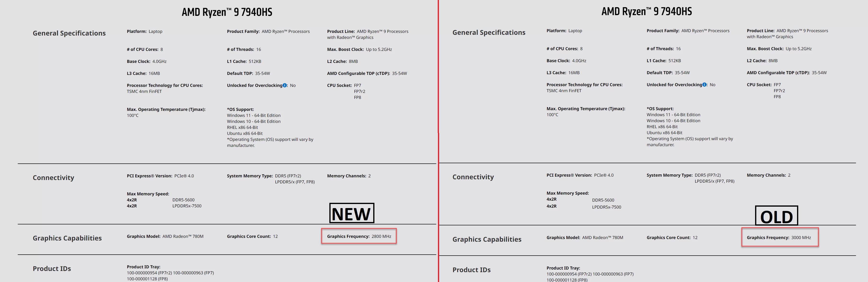Image resolution: width=868 pixels, height=282 pixels.
Task: Click 'Connectivity' heading on right page
Action: 473,177
